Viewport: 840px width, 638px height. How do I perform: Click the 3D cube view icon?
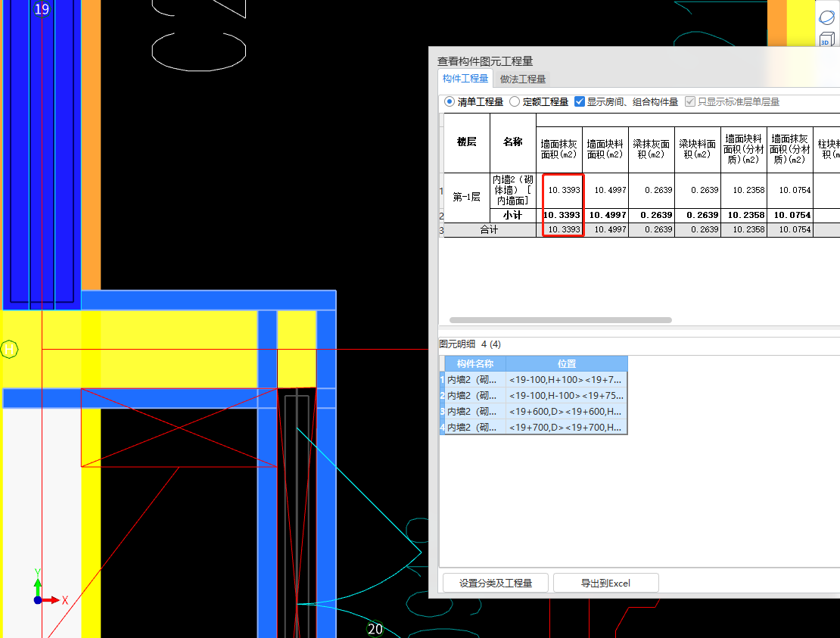[826, 39]
